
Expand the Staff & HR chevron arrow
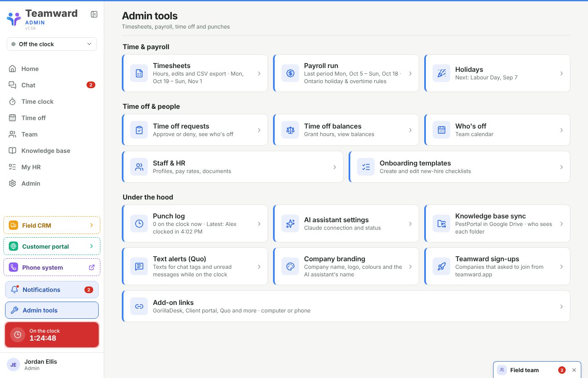[335, 167]
